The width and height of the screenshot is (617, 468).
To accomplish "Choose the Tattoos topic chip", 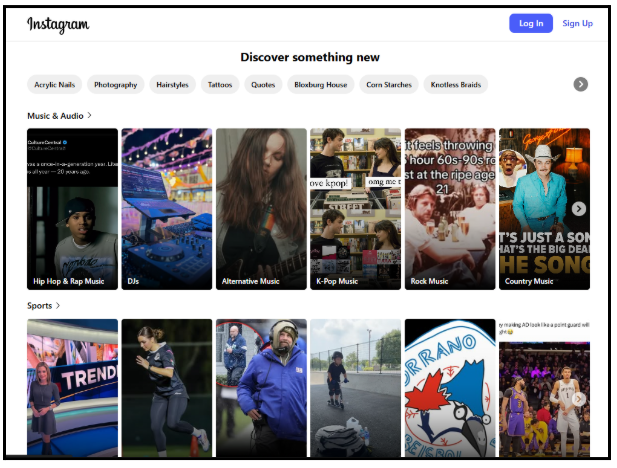I will [220, 85].
